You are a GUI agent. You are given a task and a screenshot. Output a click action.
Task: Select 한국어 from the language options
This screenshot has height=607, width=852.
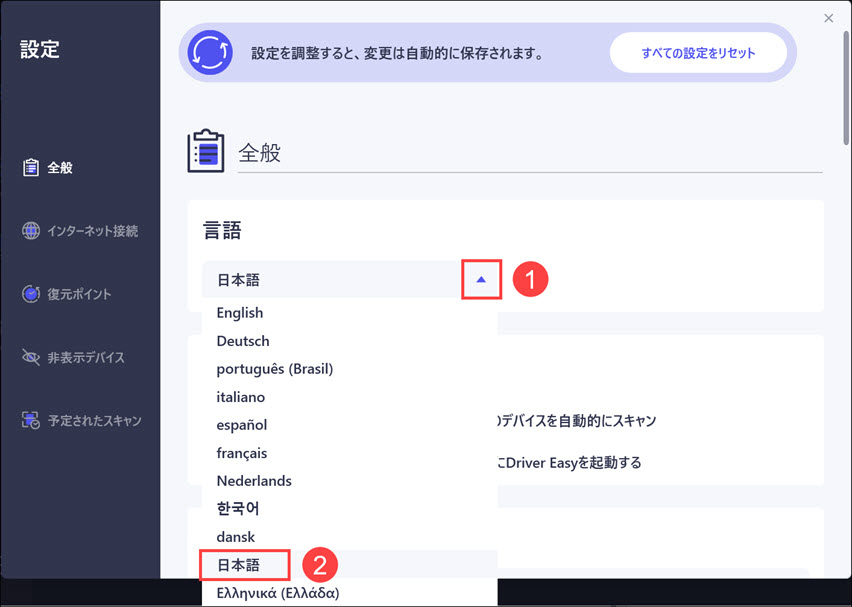coord(238,509)
